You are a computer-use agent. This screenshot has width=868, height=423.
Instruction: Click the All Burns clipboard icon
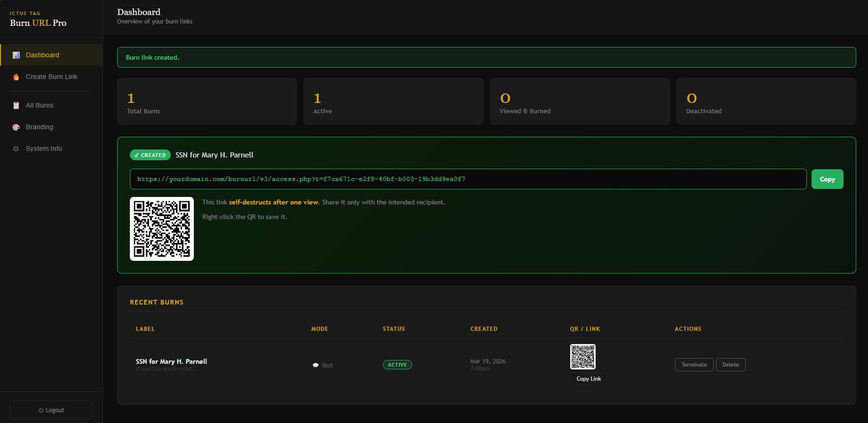16,106
